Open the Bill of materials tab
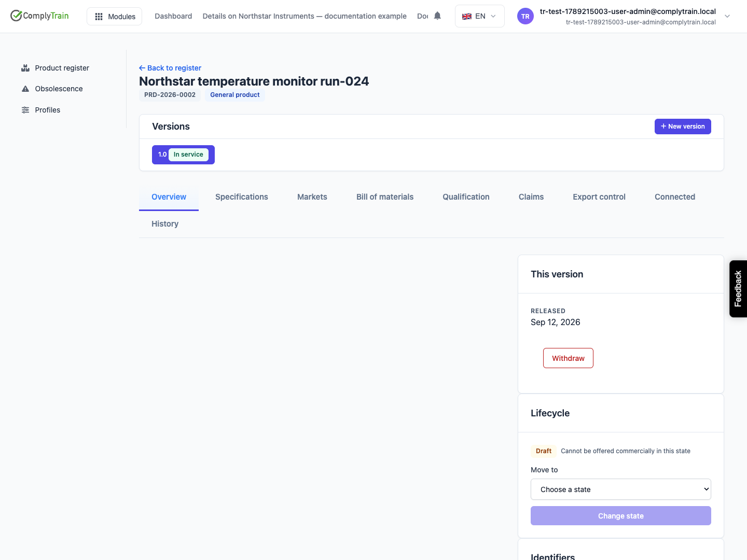Viewport: 747px width, 560px height. click(385, 197)
